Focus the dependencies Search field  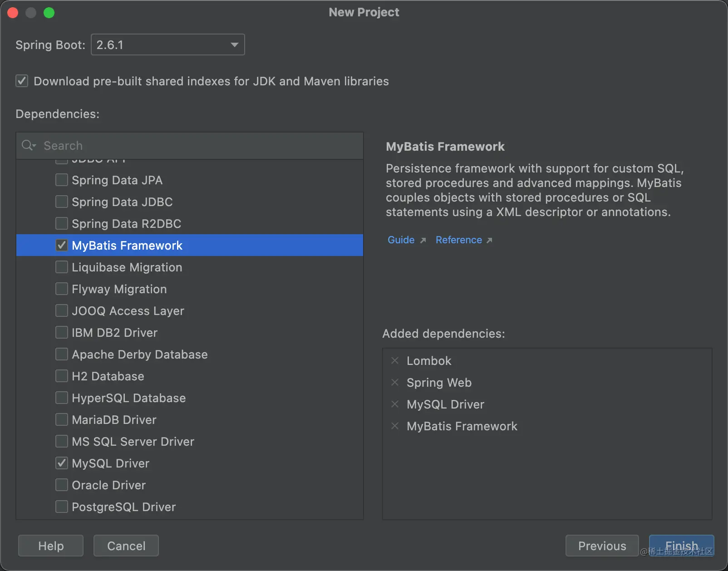[x=190, y=145]
